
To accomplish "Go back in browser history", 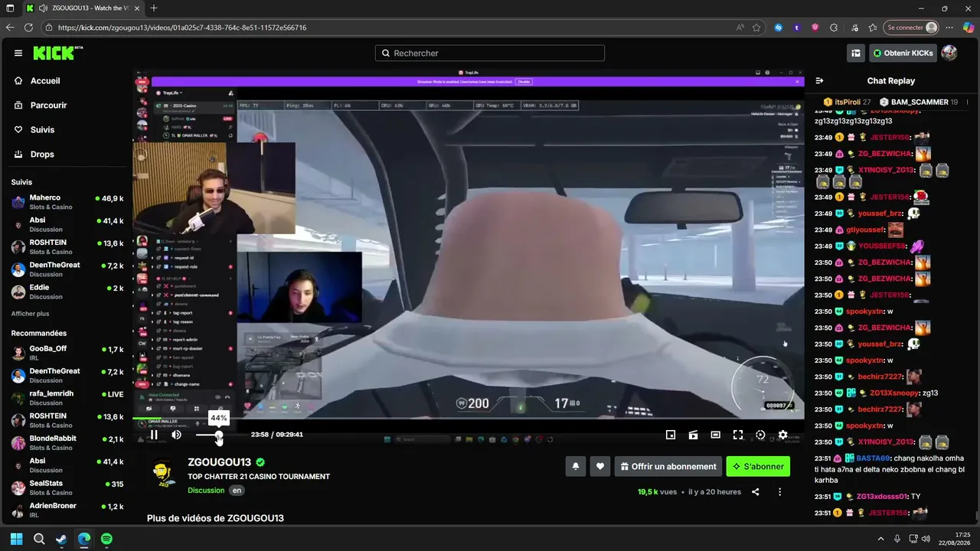I will (10, 28).
